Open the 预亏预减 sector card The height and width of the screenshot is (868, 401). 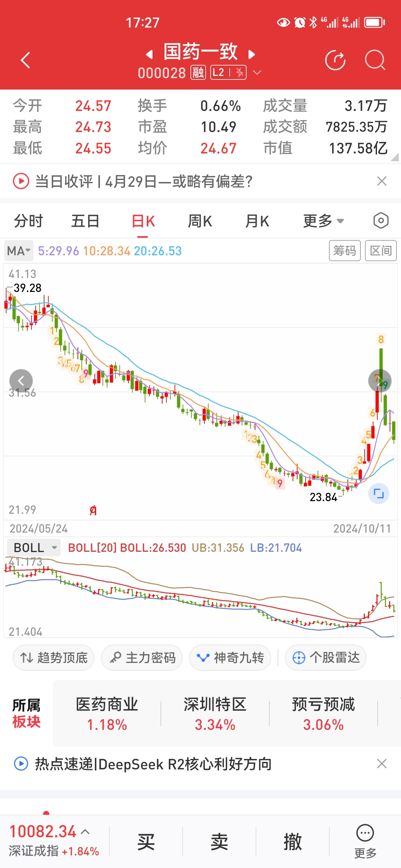[323, 714]
